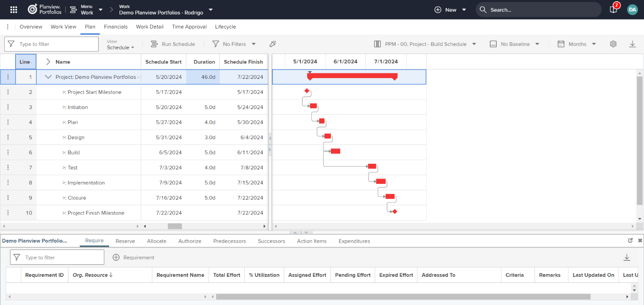Image resolution: width=644 pixels, height=305 pixels.
Task: Download requirements with the export icon
Action: (627, 257)
